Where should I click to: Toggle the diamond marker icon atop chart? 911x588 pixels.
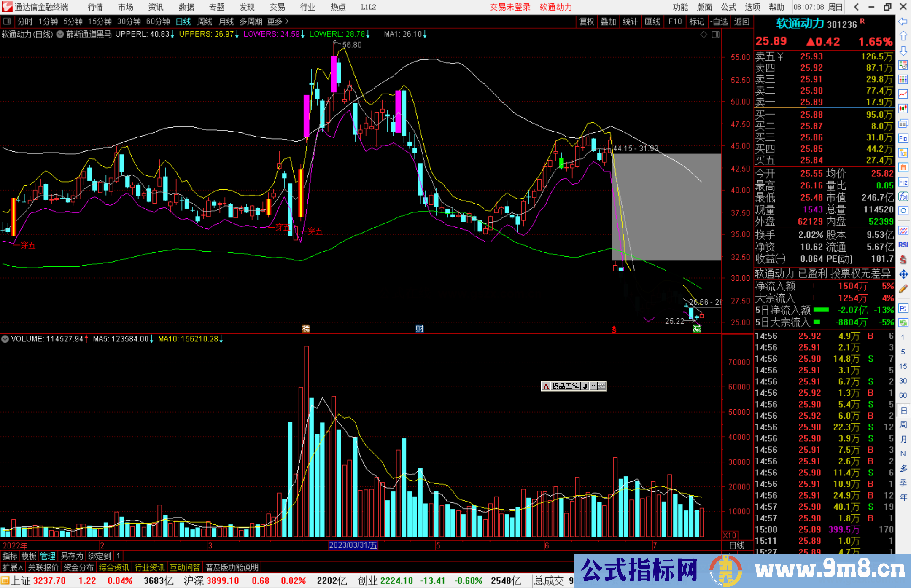[x=703, y=35]
